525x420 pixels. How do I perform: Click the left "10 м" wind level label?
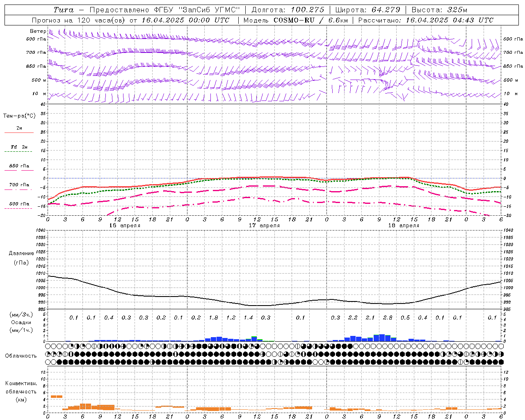[x=39, y=94]
